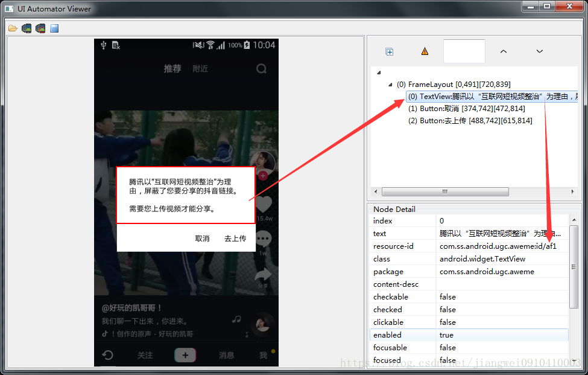588x375 pixels.
Task: Click the checkable row in Node Detail
Action: 469,297
